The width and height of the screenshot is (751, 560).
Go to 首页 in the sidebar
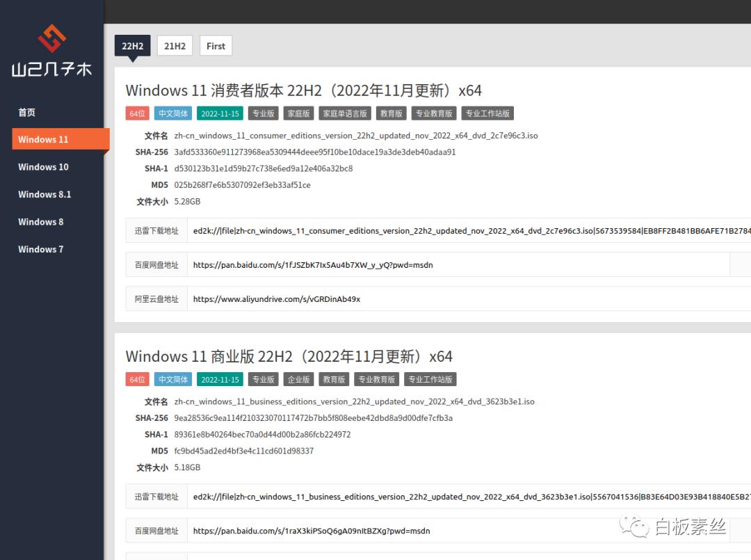(27, 112)
